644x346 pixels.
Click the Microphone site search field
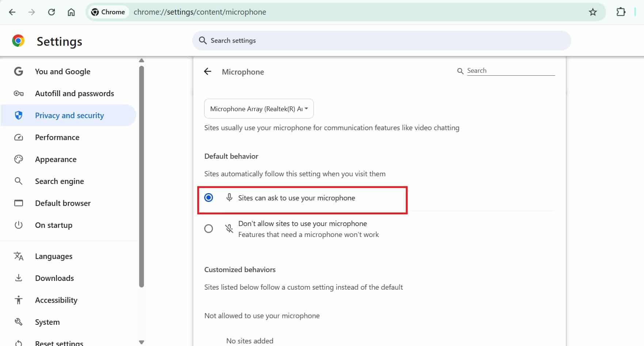pyautogui.click(x=510, y=71)
